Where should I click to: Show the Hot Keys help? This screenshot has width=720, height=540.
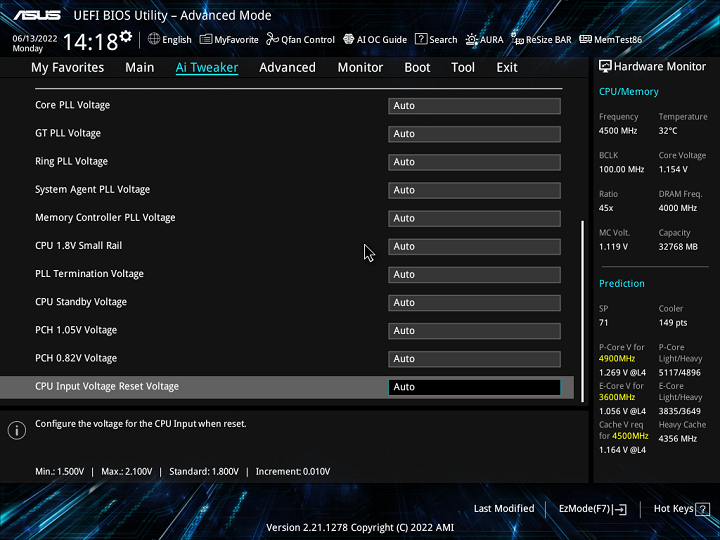click(680, 509)
